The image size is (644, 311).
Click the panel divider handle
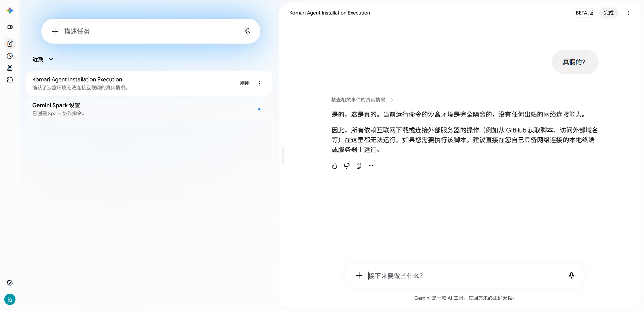[x=283, y=155]
